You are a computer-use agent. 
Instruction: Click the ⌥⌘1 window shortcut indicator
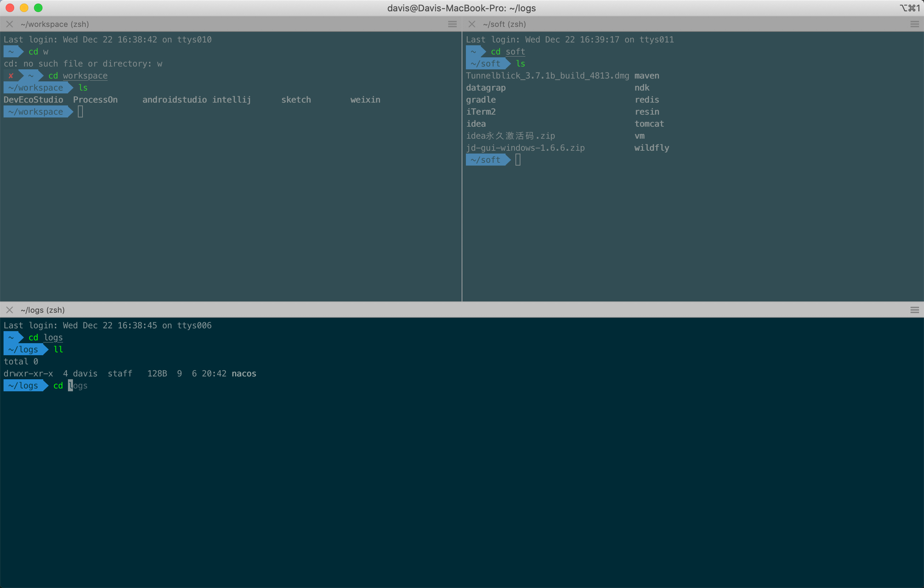pyautogui.click(x=909, y=8)
